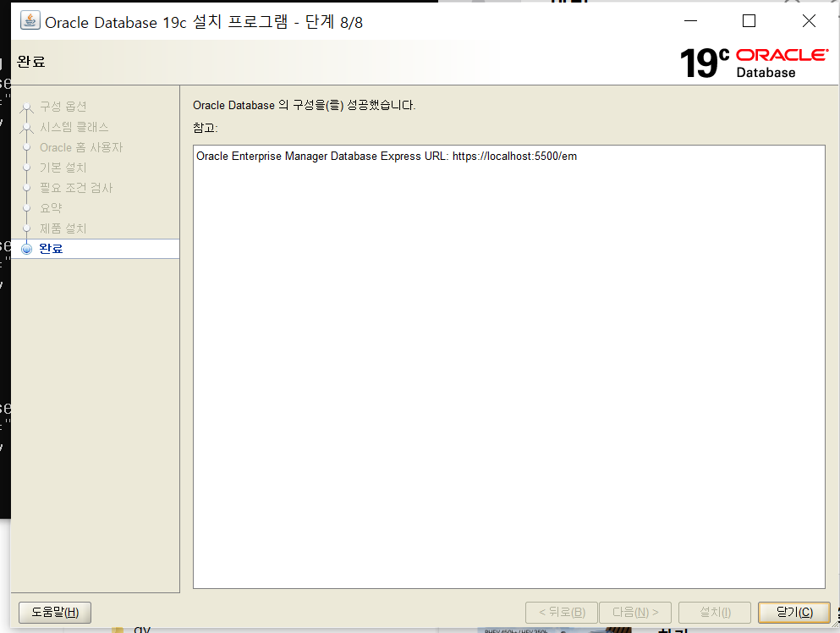Click the installer window title text
Screen dimensions: 840x633
[204, 22]
